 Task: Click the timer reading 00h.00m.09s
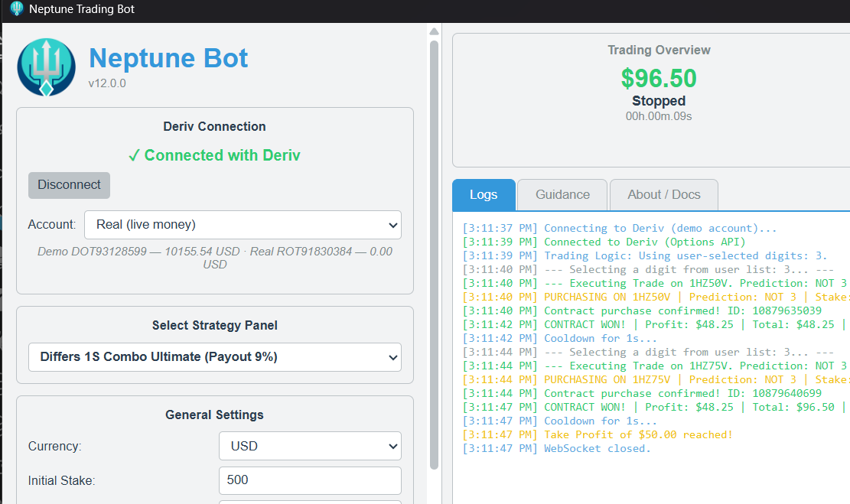point(659,116)
